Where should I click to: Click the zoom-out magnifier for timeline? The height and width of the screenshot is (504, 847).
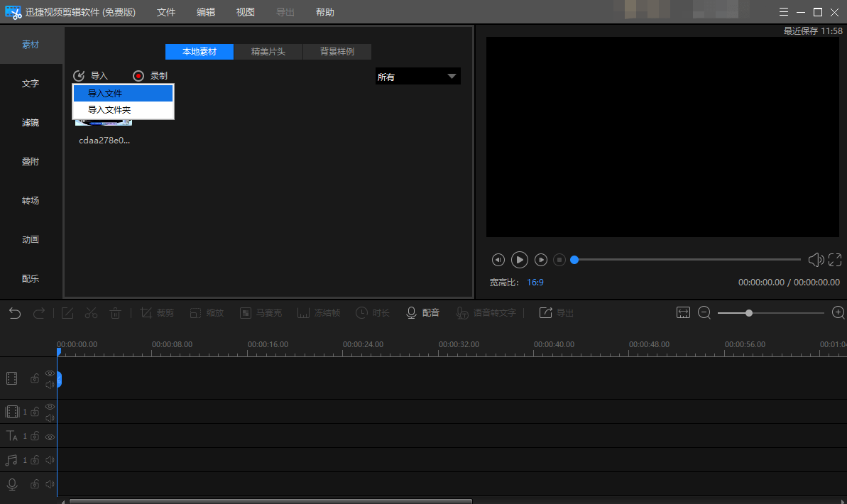click(704, 313)
